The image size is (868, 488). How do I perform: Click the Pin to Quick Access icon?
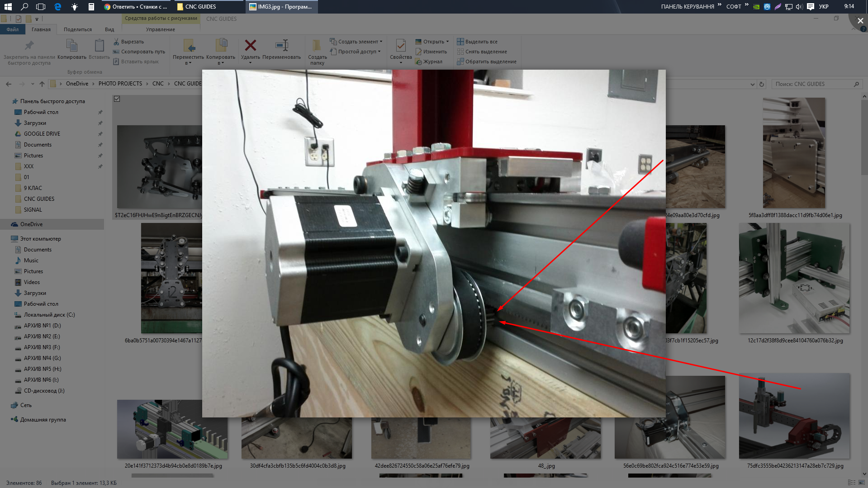coord(29,46)
